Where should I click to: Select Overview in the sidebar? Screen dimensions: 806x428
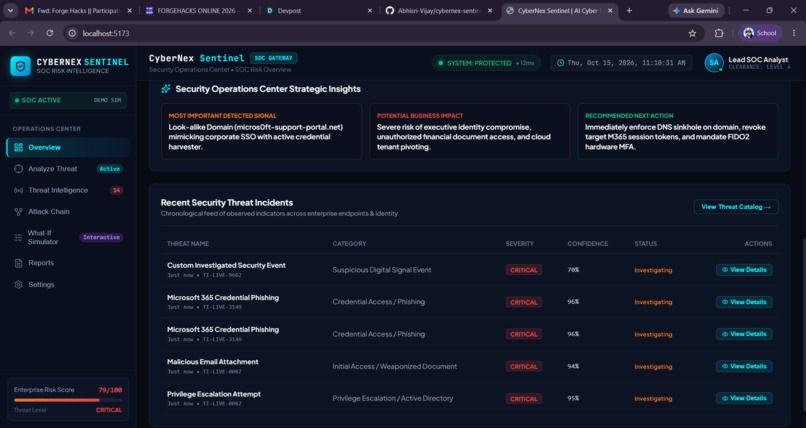pyautogui.click(x=68, y=147)
